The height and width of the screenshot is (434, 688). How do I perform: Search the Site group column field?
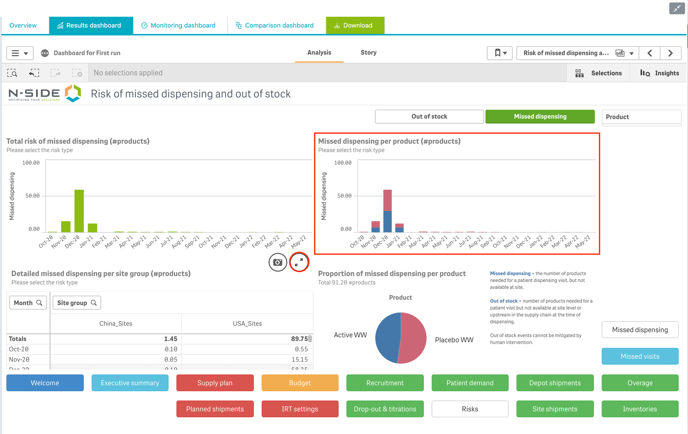click(94, 303)
